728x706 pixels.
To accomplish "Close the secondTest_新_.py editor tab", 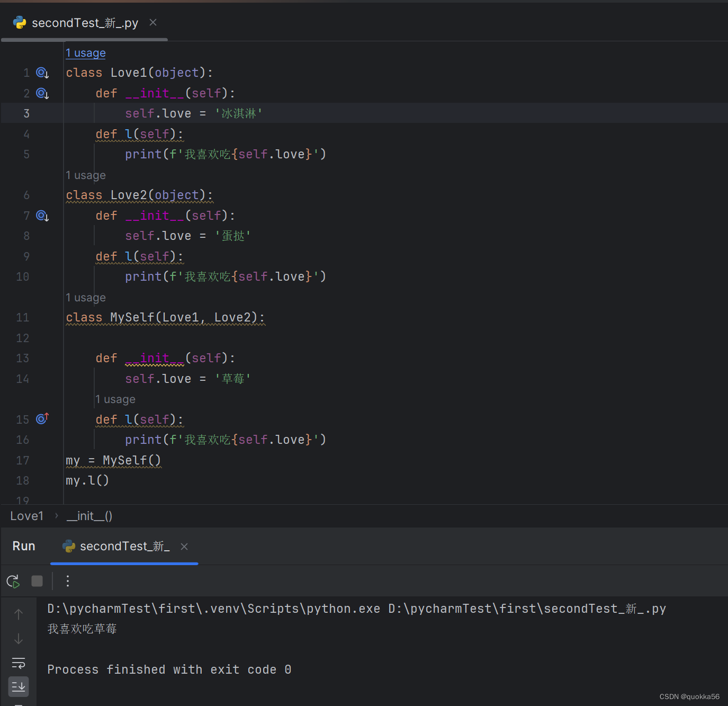I will tap(153, 22).
